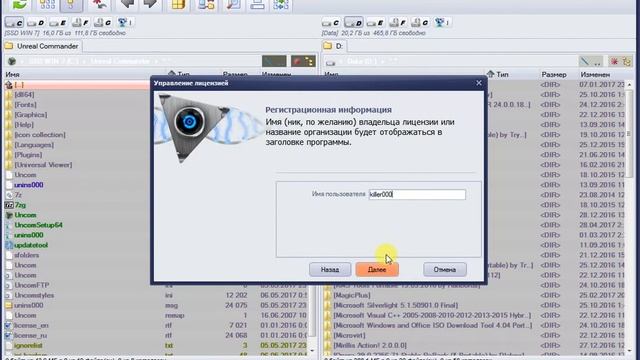Open folder tree icon in right panel
This screenshot has height=360, width=640.
pyautogui.click(x=627, y=62)
